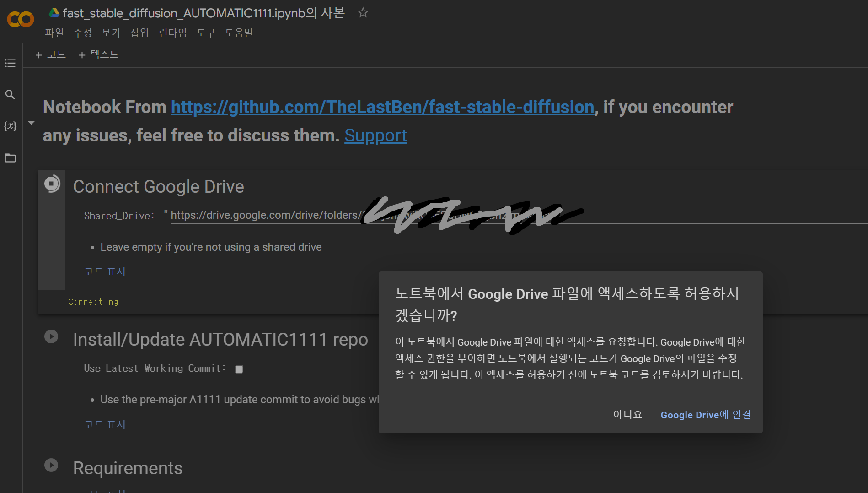
Task: Click the Connect Google Drive heading
Action: (159, 187)
